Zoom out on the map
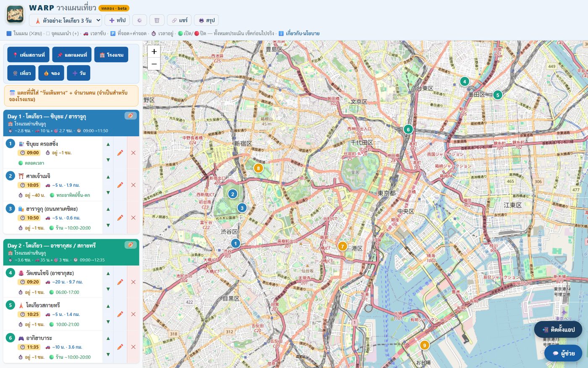The height and width of the screenshot is (368, 588). [154, 64]
